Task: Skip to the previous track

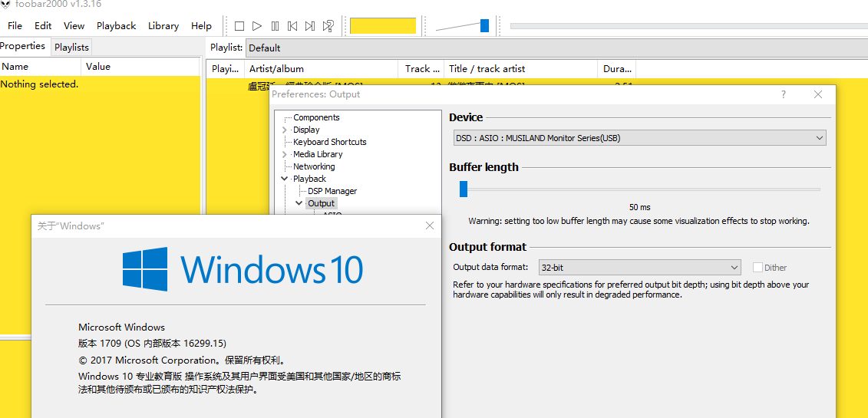Action: pyautogui.click(x=292, y=26)
